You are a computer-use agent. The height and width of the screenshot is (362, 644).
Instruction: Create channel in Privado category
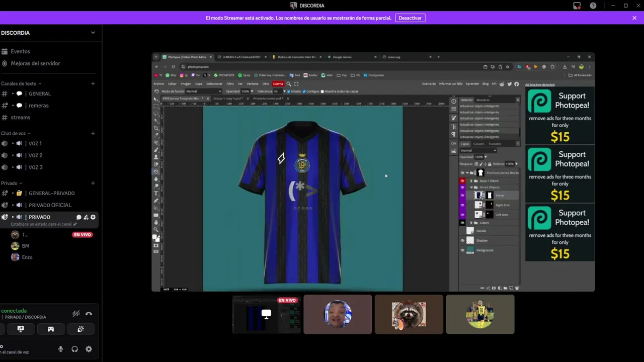(93, 183)
